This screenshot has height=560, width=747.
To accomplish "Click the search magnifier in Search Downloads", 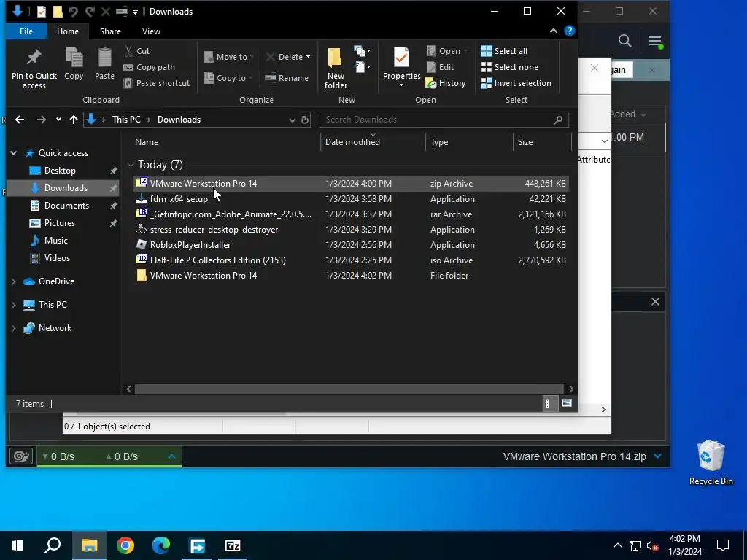I will (558, 120).
